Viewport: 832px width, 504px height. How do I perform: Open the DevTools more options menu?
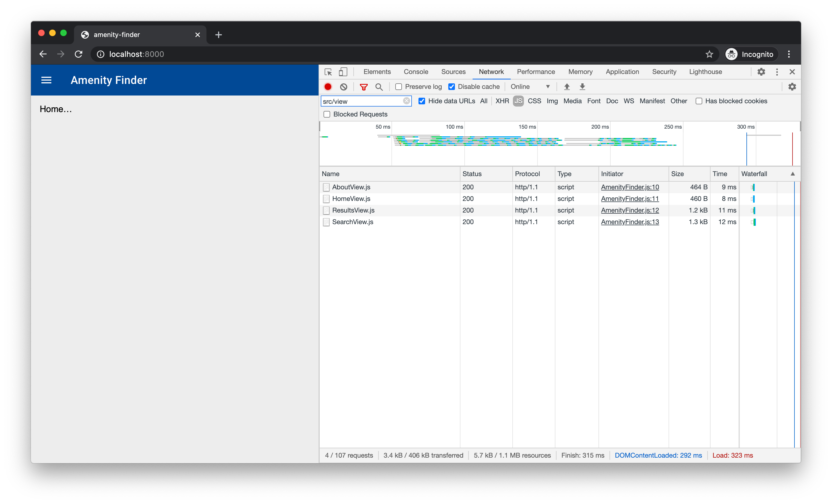click(x=777, y=71)
